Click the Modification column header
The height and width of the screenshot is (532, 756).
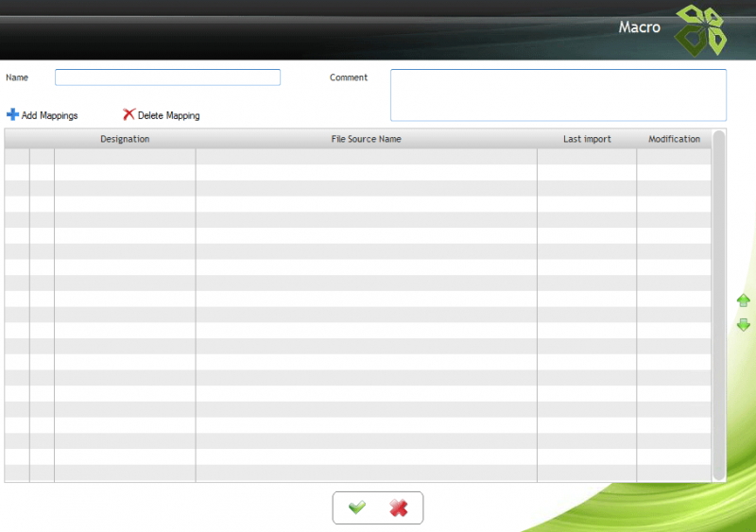674,139
